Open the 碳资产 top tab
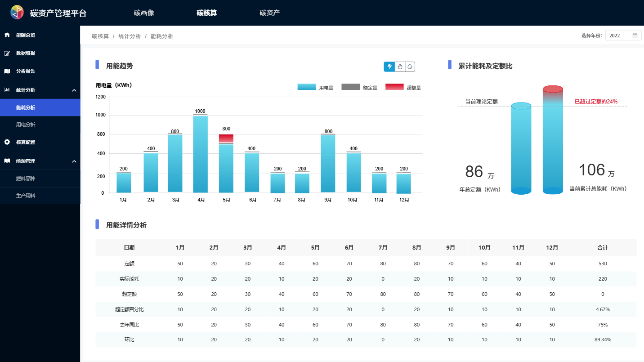This screenshot has height=362, width=644. click(x=269, y=13)
